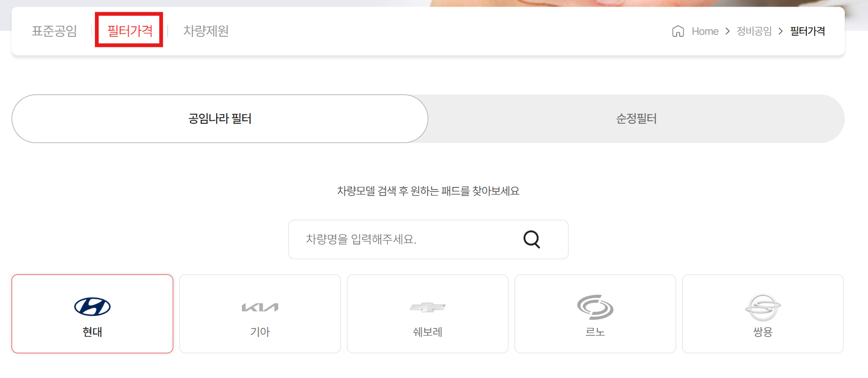Click the Home house icon in breadcrumb
868x378 pixels.
click(x=679, y=31)
